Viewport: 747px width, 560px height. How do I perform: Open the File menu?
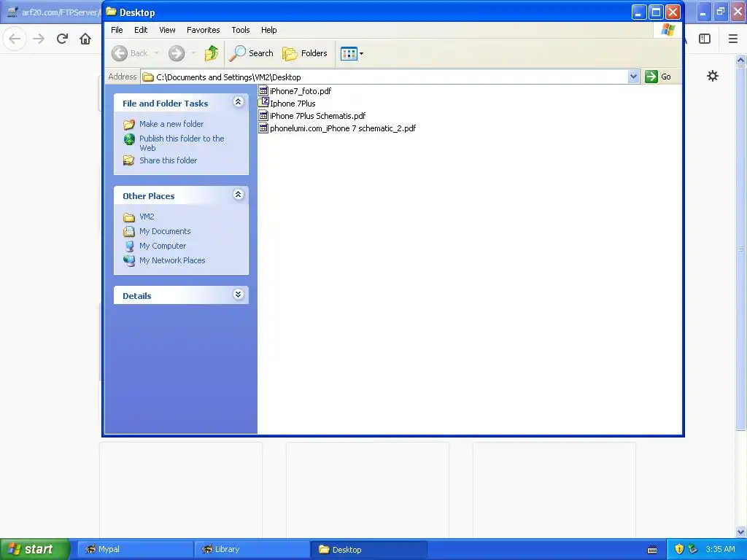pos(117,30)
